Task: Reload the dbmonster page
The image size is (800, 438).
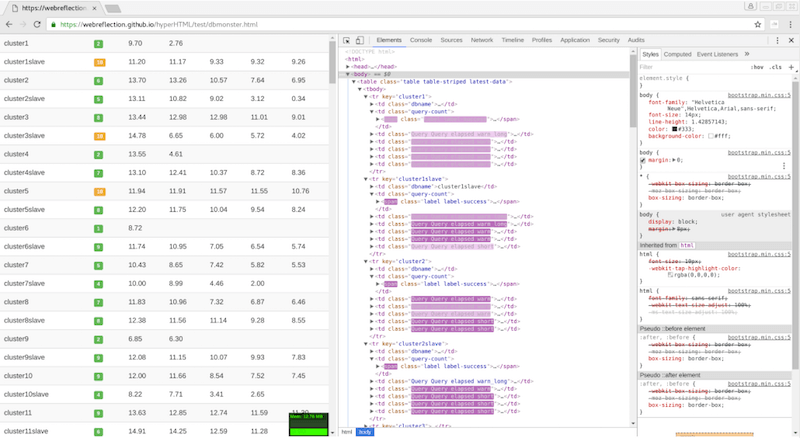Action: coord(37,24)
